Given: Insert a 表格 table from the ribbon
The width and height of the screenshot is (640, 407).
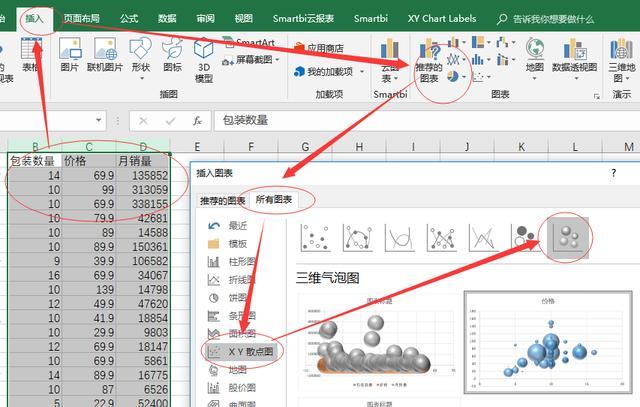Looking at the screenshot, I should click(x=31, y=55).
